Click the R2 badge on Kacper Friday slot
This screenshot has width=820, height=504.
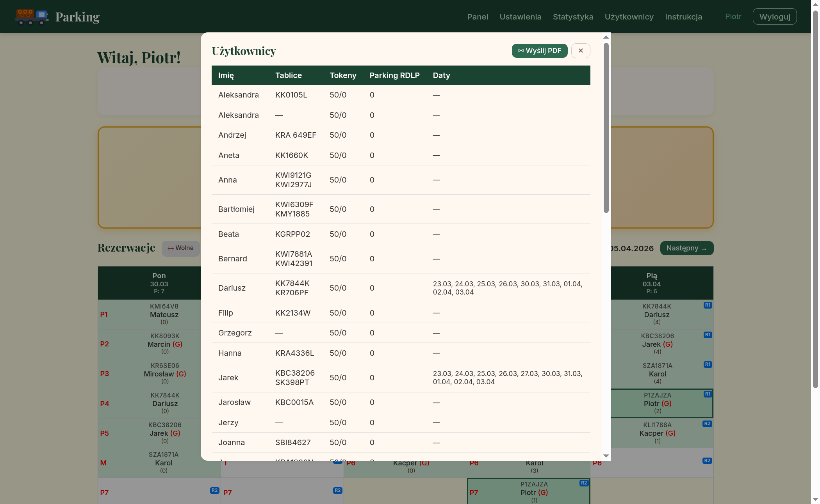coord(707,424)
